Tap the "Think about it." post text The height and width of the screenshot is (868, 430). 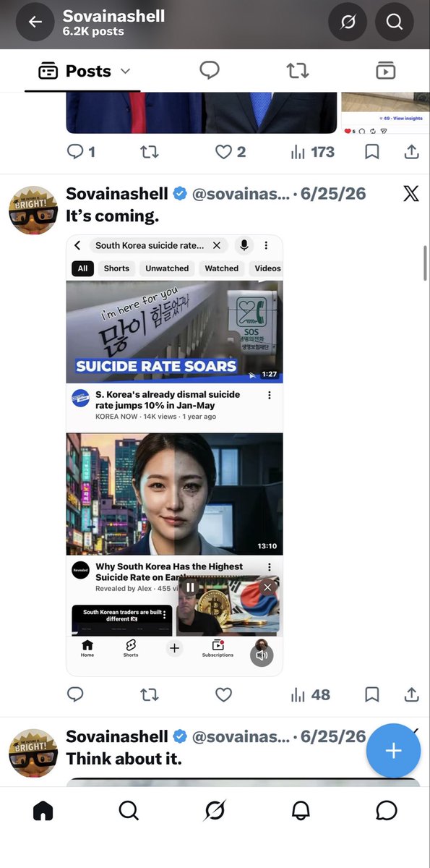[x=124, y=759]
